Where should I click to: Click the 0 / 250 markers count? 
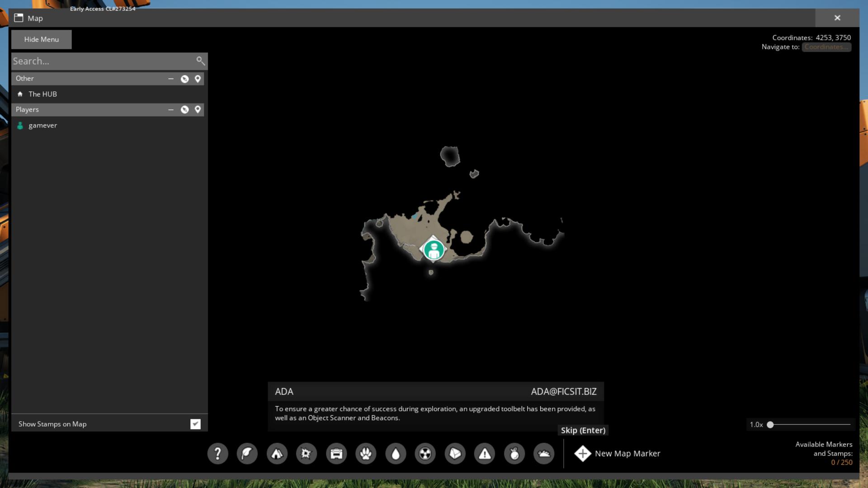842,462
